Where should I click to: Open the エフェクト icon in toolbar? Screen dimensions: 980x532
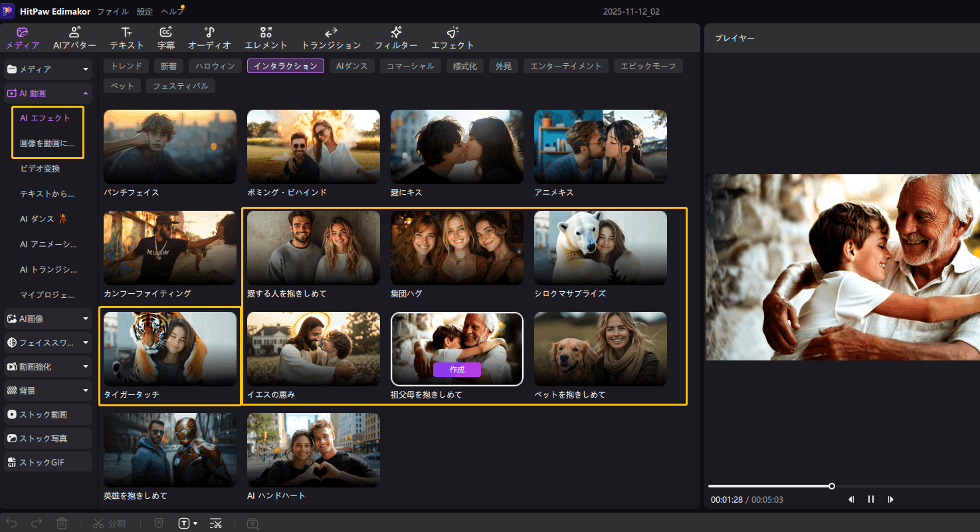452,32
